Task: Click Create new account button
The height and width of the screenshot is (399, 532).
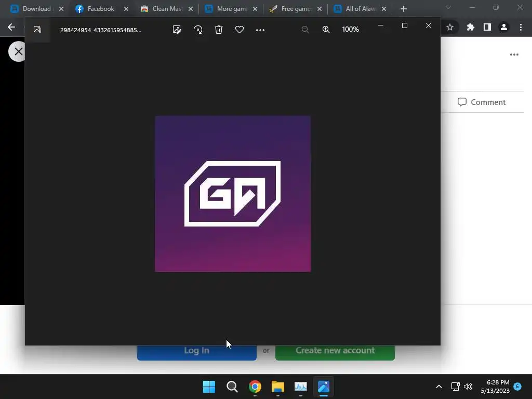Action: click(x=335, y=352)
